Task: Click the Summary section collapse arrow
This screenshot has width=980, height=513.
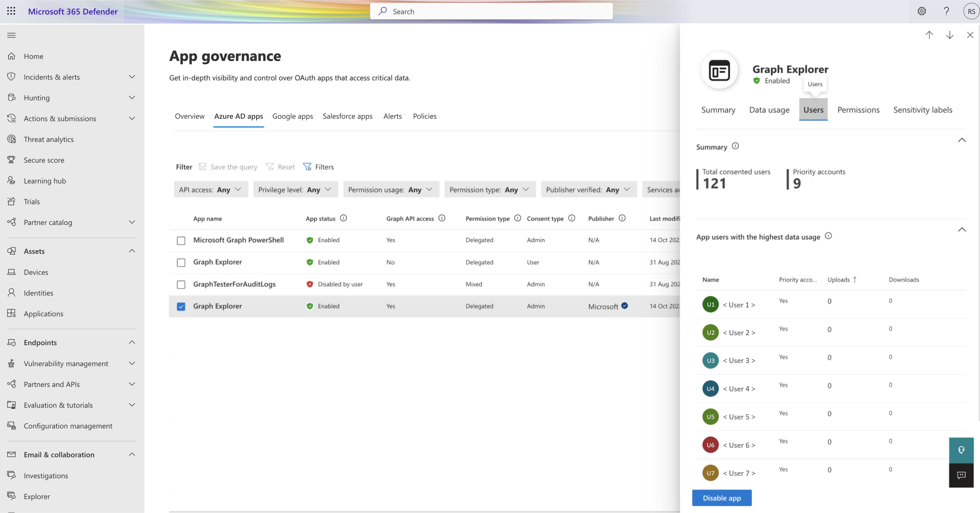Action: pos(962,140)
